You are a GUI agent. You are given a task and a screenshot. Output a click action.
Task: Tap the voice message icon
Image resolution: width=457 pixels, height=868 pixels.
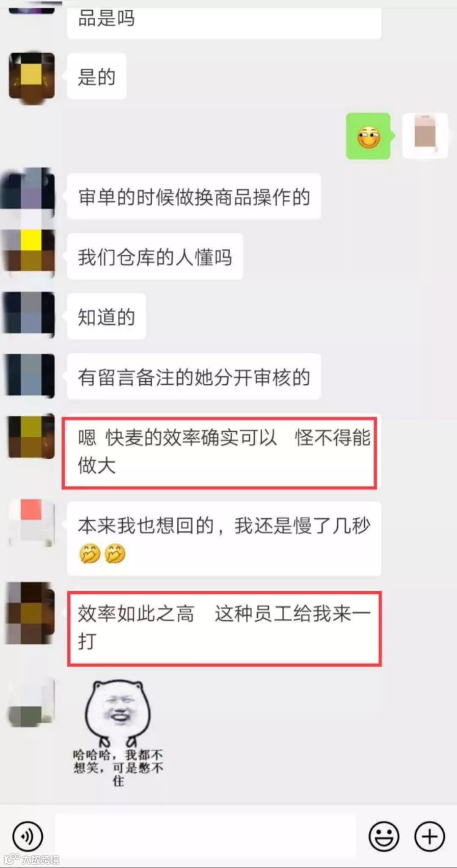[28, 836]
